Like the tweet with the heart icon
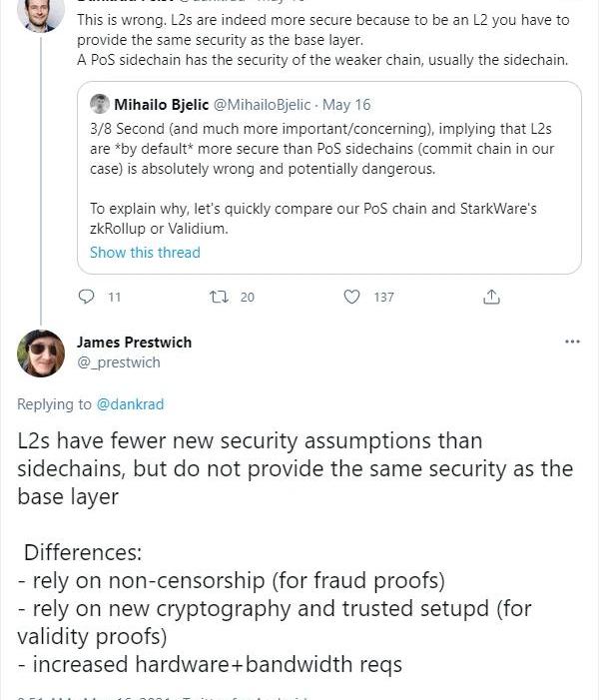This screenshot has width=600, height=700. [x=351, y=297]
